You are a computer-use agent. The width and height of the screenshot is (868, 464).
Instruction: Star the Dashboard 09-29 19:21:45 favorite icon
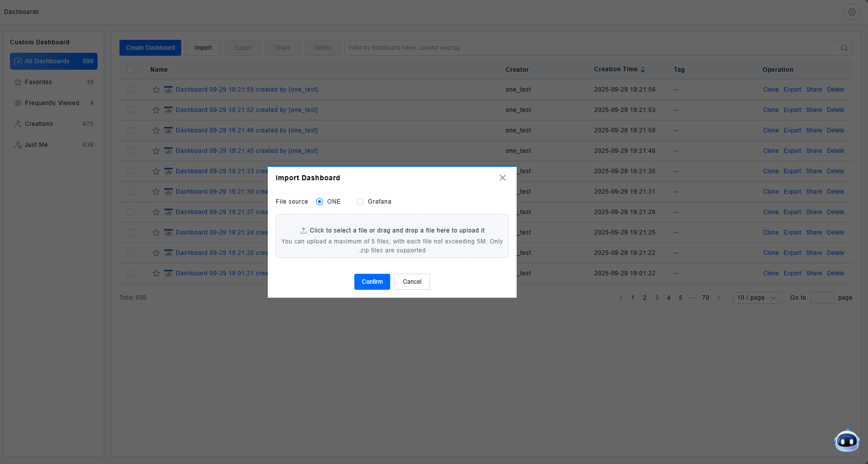[x=156, y=151]
